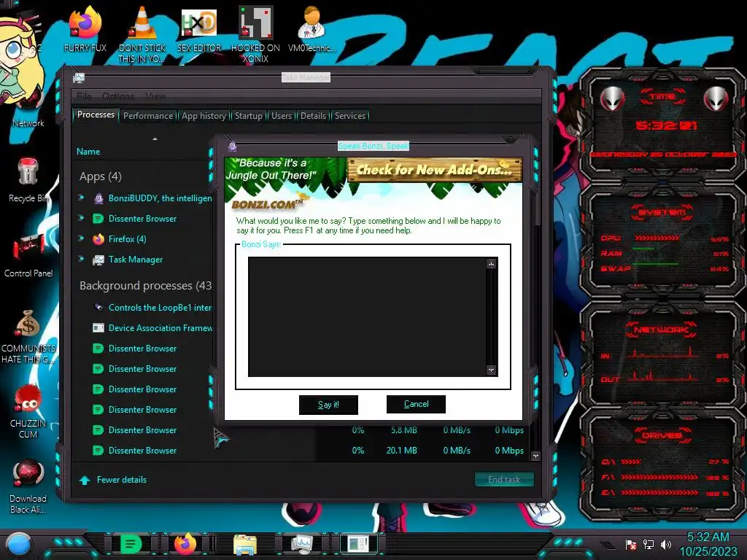Click the Bonzi text box scroll up arrow
Image resolution: width=747 pixels, height=560 pixels.
[491, 264]
